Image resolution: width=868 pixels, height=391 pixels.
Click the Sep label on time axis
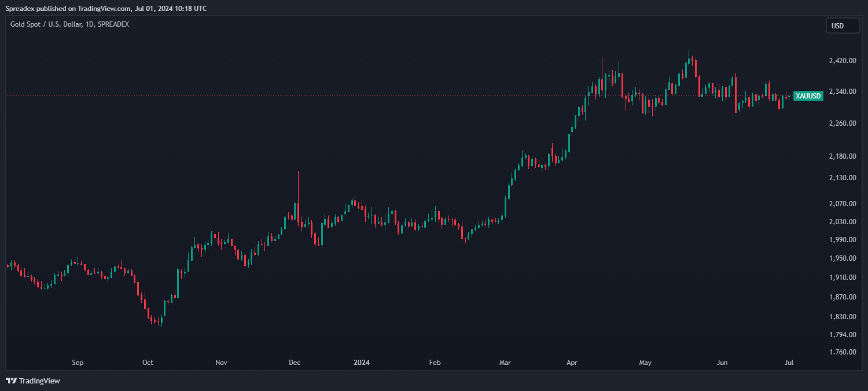[78, 363]
